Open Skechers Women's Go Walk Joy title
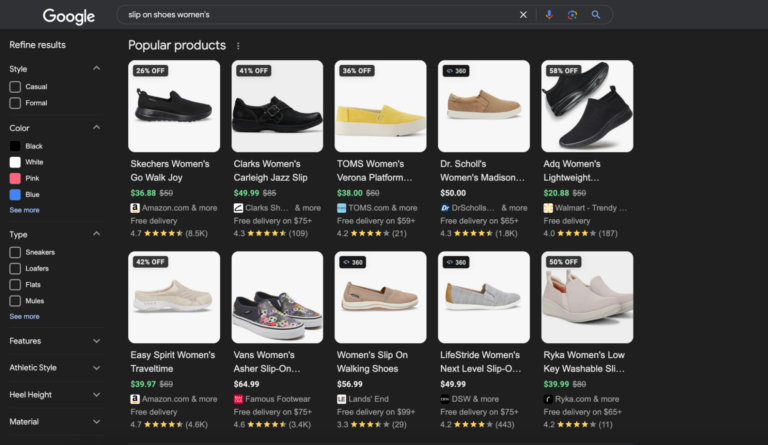Image resolution: width=768 pixels, height=445 pixels. pos(170,170)
